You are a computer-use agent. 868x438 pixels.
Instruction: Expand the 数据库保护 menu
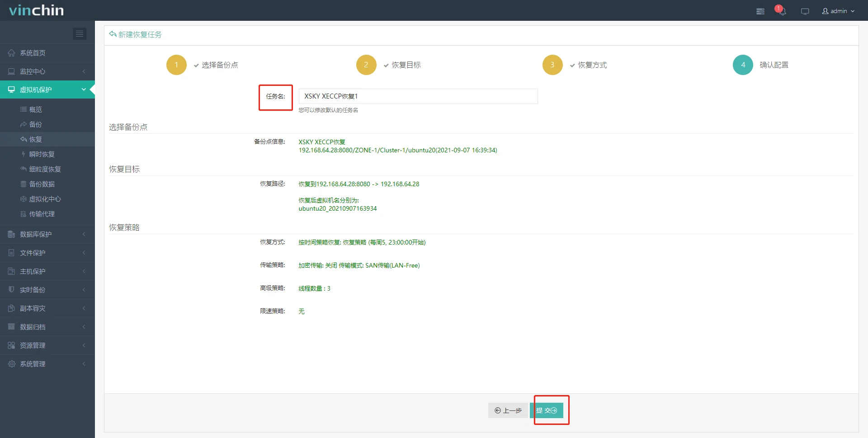tap(47, 234)
